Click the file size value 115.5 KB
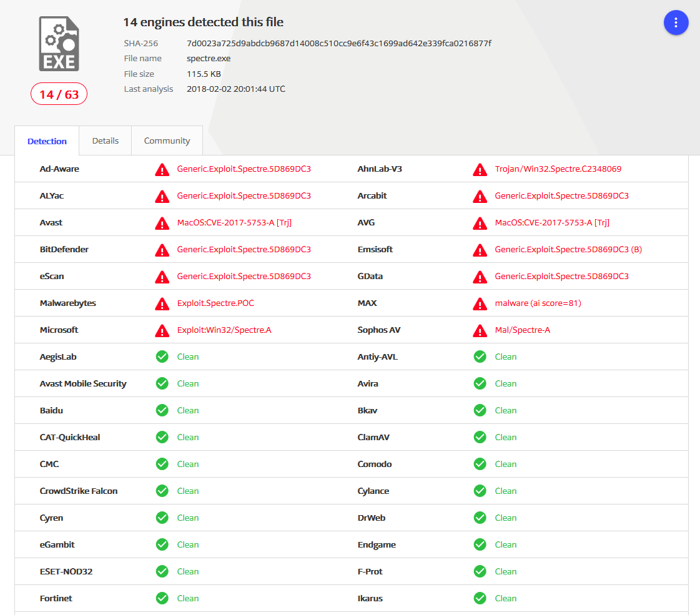Screen dimensions: 700x615 coord(204,74)
